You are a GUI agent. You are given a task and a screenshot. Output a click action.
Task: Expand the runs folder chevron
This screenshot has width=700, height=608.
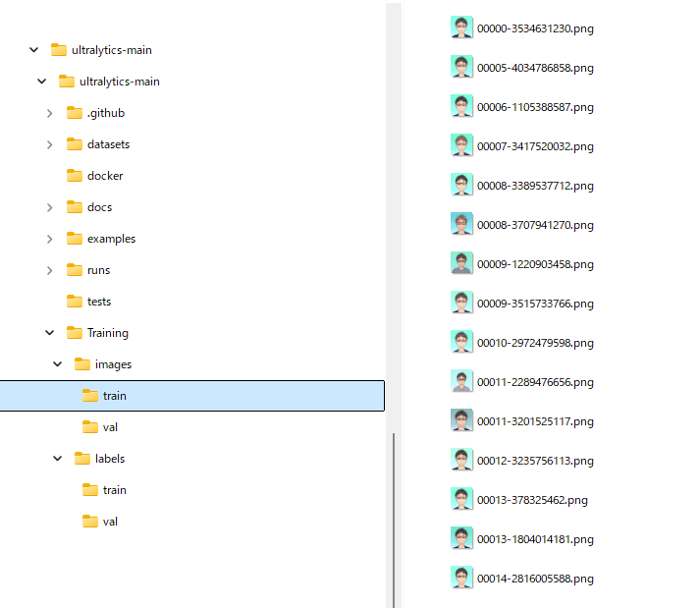49,270
